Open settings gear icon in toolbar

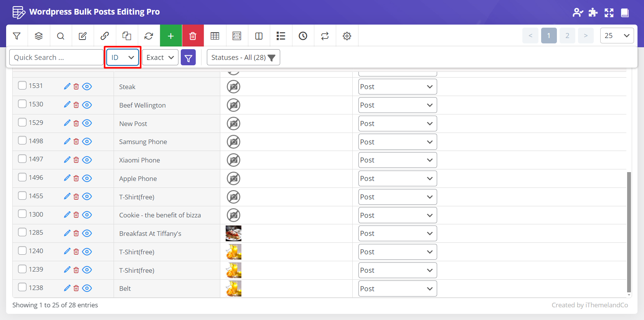tap(347, 36)
